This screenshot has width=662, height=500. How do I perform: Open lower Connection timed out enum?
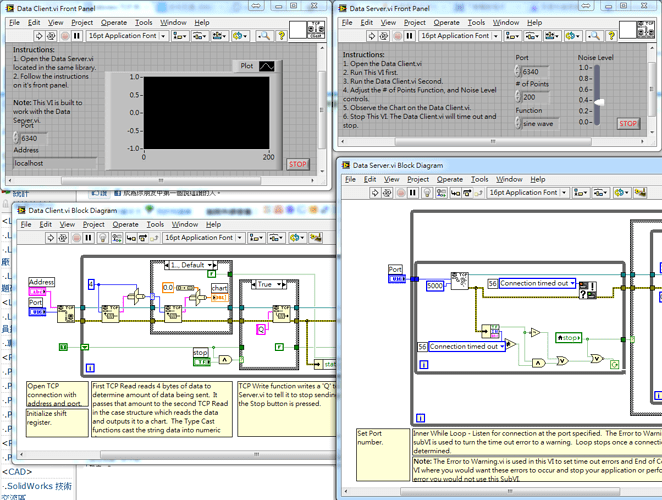tap(467, 347)
